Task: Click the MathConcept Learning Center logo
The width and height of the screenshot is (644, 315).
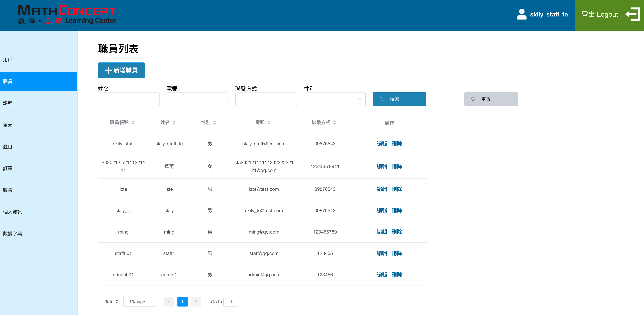Action: coord(67,14)
